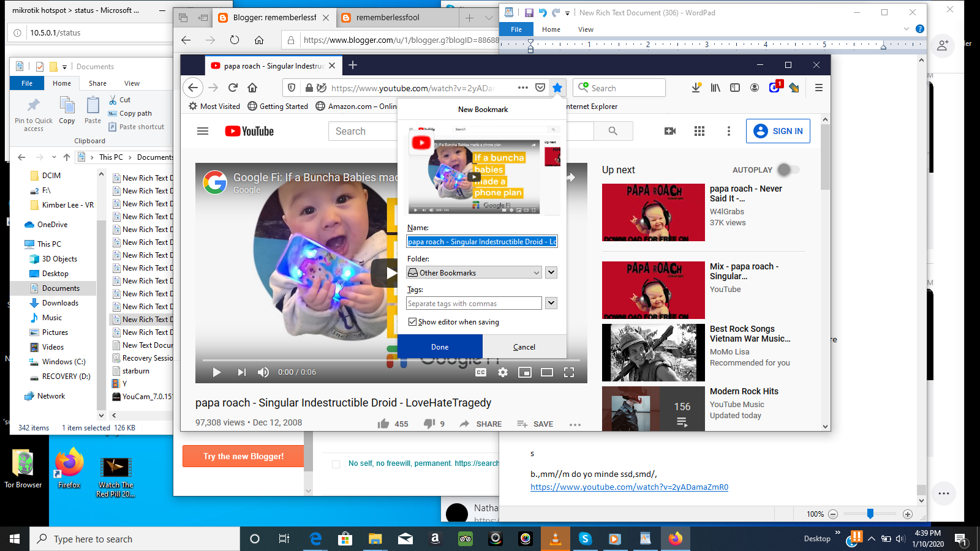Save the WordPad document via the floppy icon
Screen dimensions: 980x551
tap(529, 12)
